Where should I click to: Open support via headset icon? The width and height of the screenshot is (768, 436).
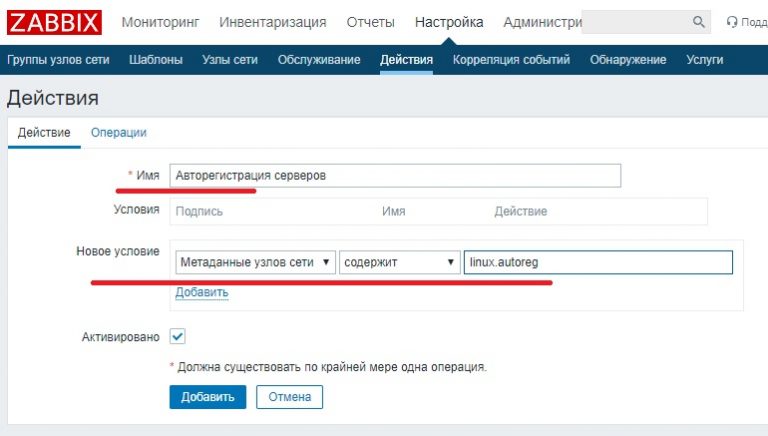(732, 22)
